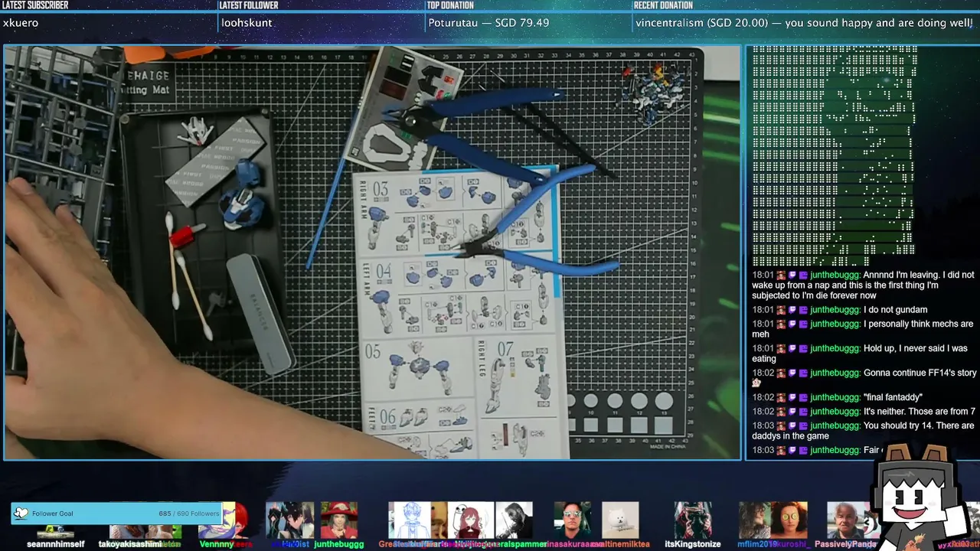The height and width of the screenshot is (551, 980).
Task: Click the emote after "Gonna continue FF14's story"
Action: coord(756,383)
